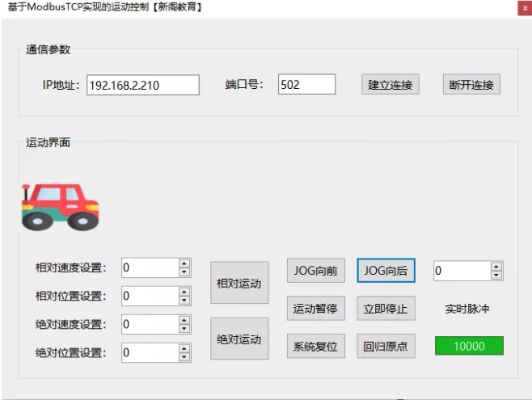This screenshot has height=400, width=532.
Task: Click the 绝对速度设置 label
Action: coord(71,324)
